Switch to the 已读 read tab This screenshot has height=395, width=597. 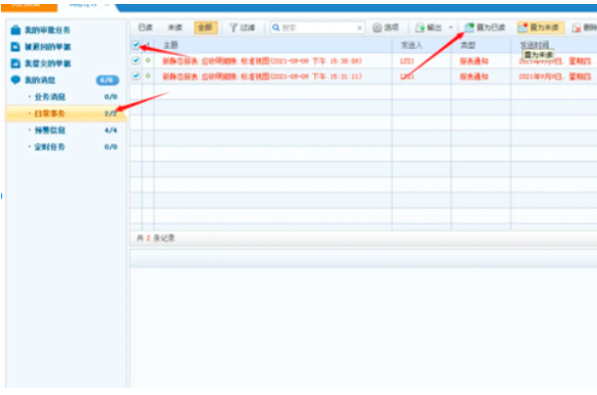(x=145, y=27)
